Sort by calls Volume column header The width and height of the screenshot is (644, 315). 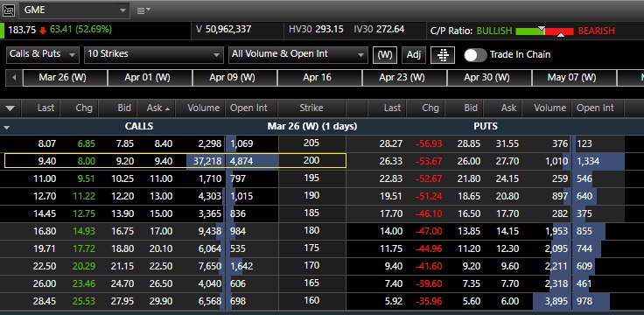point(200,108)
